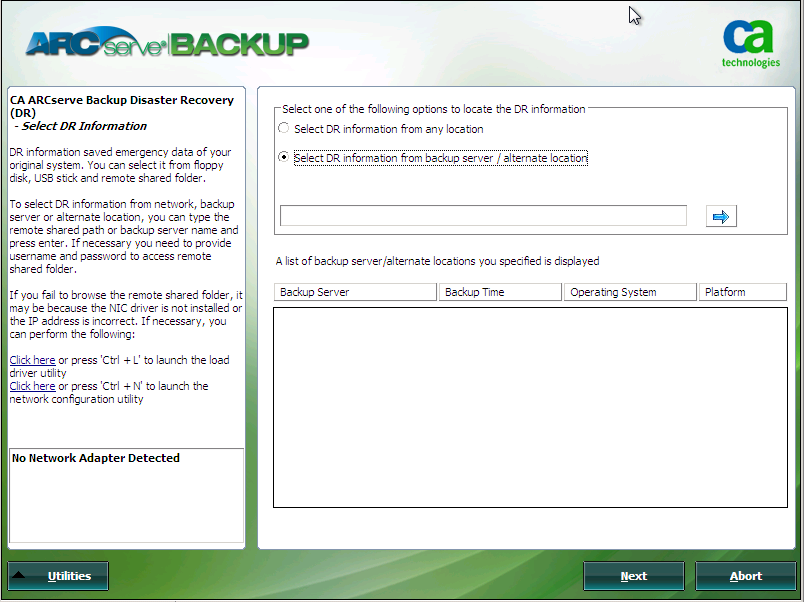
Task: Click inside the empty backup server list
Action: [530, 408]
